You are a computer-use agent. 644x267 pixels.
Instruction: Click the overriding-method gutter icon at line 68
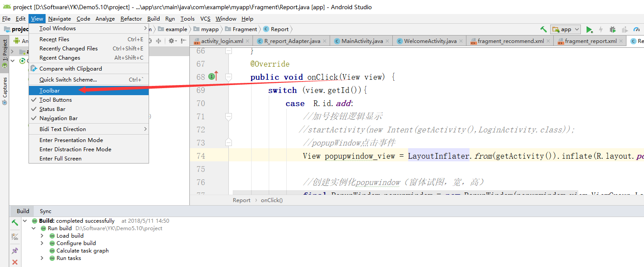coord(213,76)
